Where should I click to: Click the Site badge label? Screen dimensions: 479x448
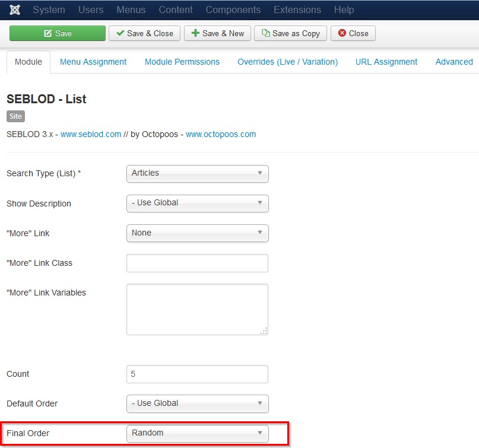15,116
